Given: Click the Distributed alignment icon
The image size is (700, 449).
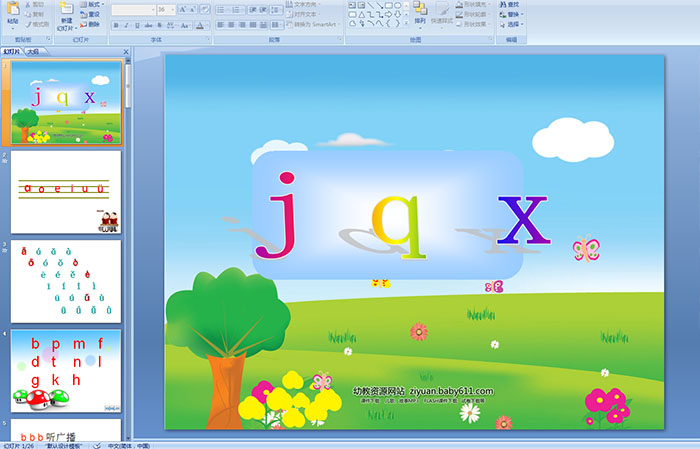Looking at the screenshot, I should (x=263, y=25).
